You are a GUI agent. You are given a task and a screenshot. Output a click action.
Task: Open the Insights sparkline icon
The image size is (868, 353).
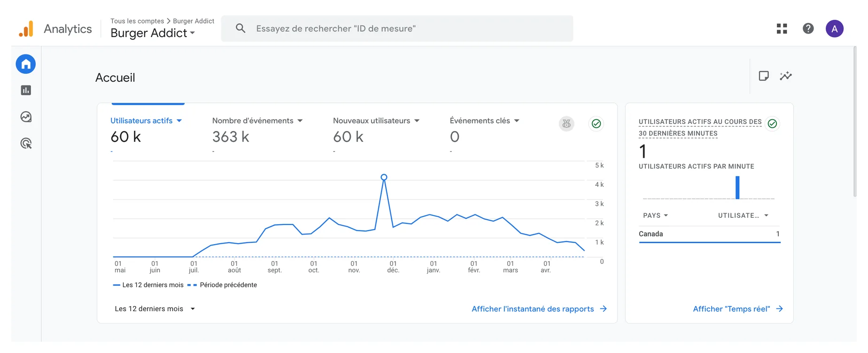(x=786, y=76)
